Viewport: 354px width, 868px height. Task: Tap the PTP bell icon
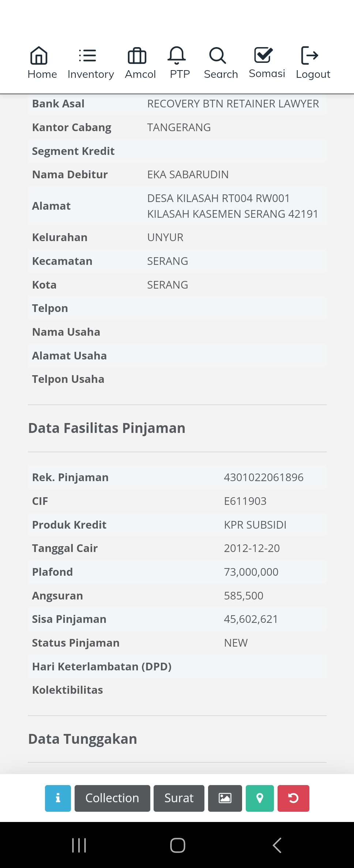[x=177, y=56]
